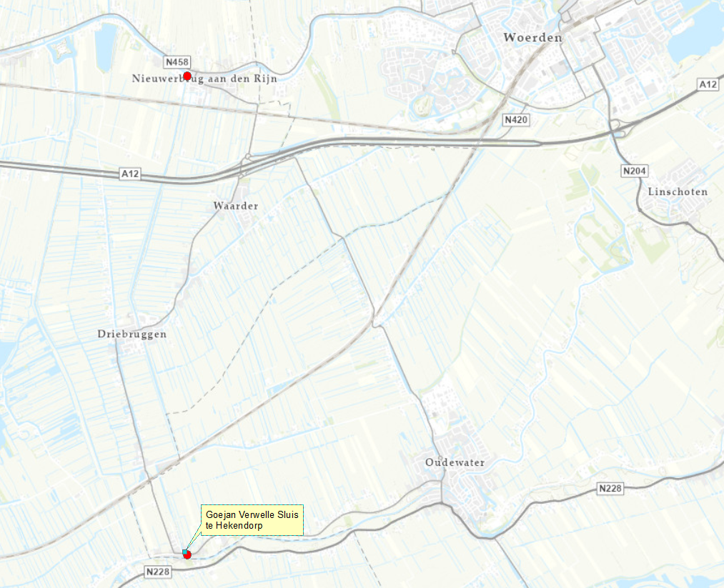The image size is (724, 588).
Task: Select the Goejan Verwelle Sluis callout label
Action: pyautogui.click(x=252, y=520)
